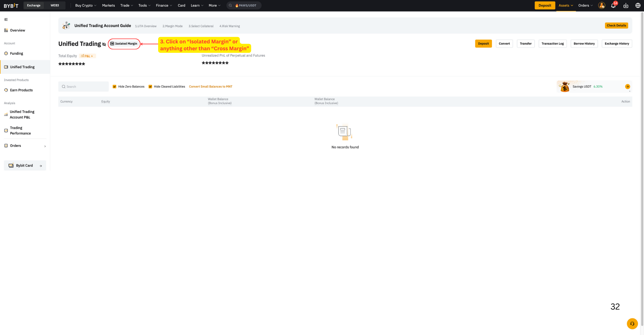
Task: Toggle Hide Zero Balances checkbox
Action: click(x=114, y=86)
